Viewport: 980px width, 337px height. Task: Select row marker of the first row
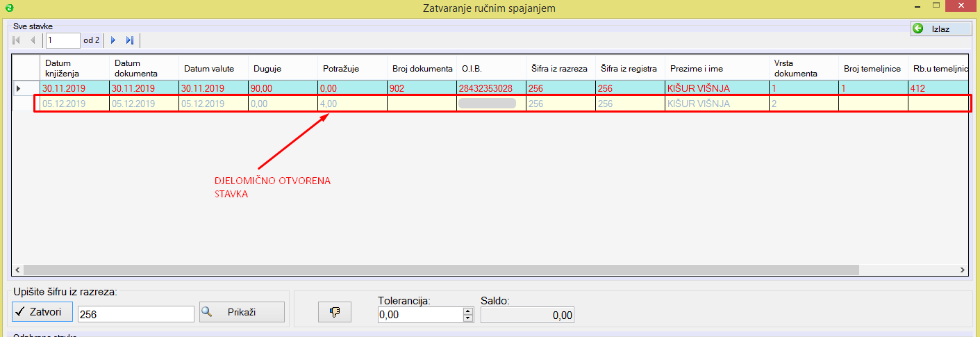tap(19, 88)
